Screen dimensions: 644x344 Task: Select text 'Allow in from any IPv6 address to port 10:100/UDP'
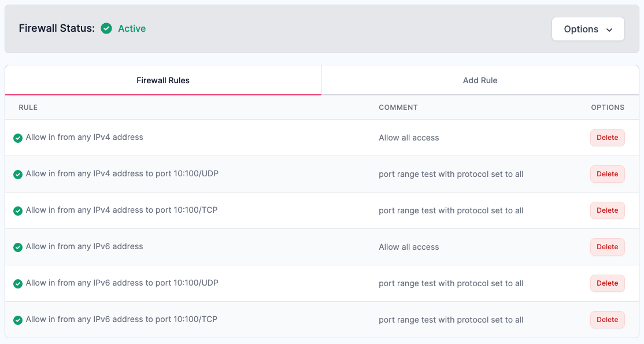pos(122,283)
